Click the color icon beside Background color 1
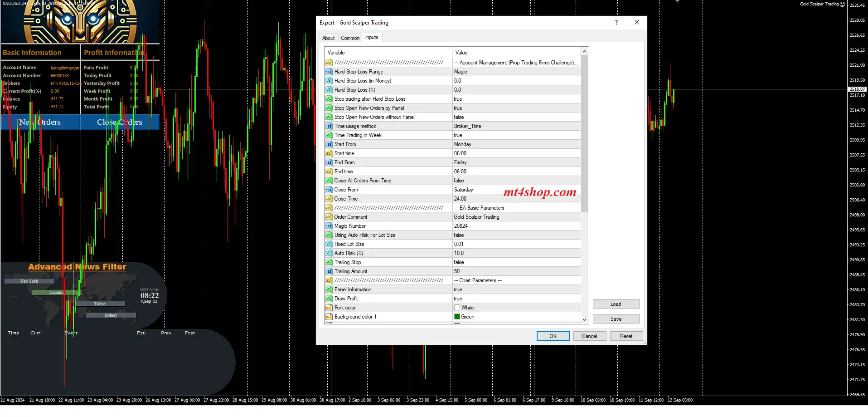 tap(329, 317)
